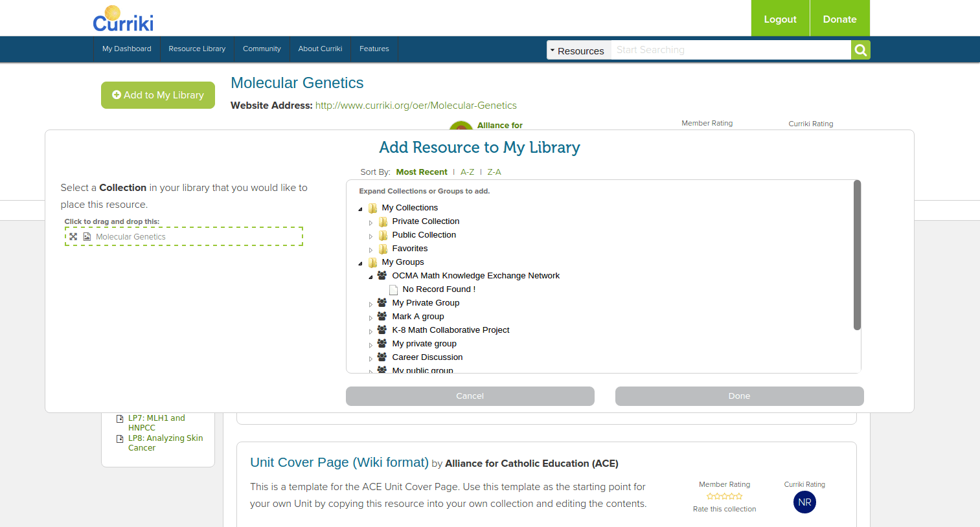The height and width of the screenshot is (527, 980).
Task: Select the Molecular Genetics drag-and-drop item
Action: [184, 237]
